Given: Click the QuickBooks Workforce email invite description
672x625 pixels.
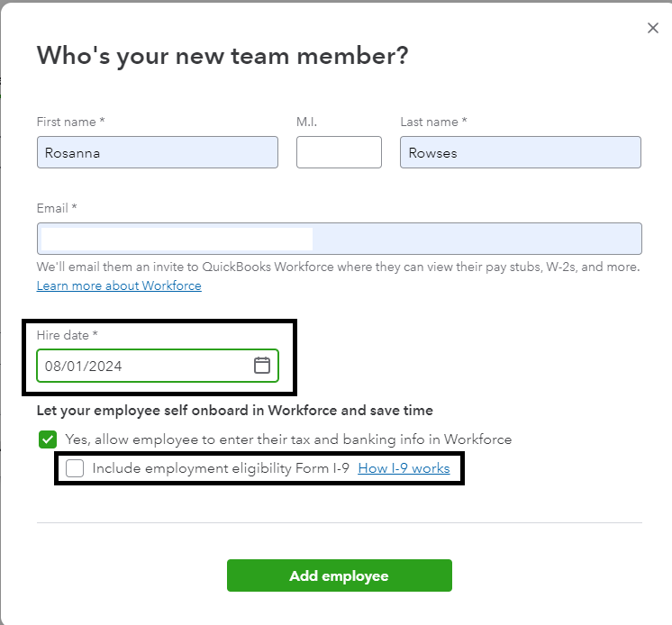Looking at the screenshot, I should 338,267.
